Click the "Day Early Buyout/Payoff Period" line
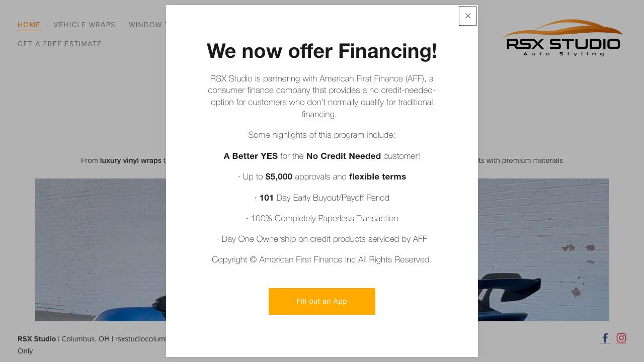644x362 pixels. pyautogui.click(x=333, y=198)
